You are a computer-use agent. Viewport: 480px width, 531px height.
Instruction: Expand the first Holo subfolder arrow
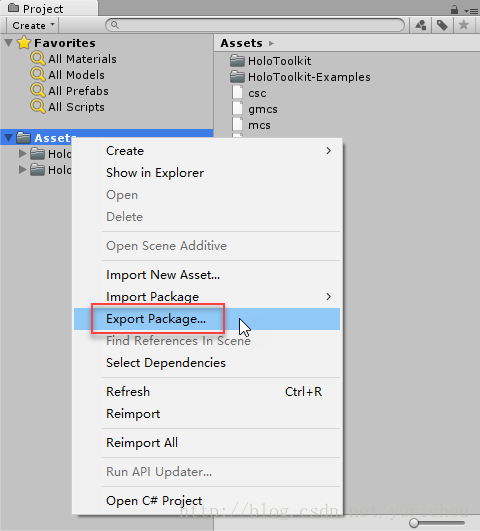click(22, 153)
